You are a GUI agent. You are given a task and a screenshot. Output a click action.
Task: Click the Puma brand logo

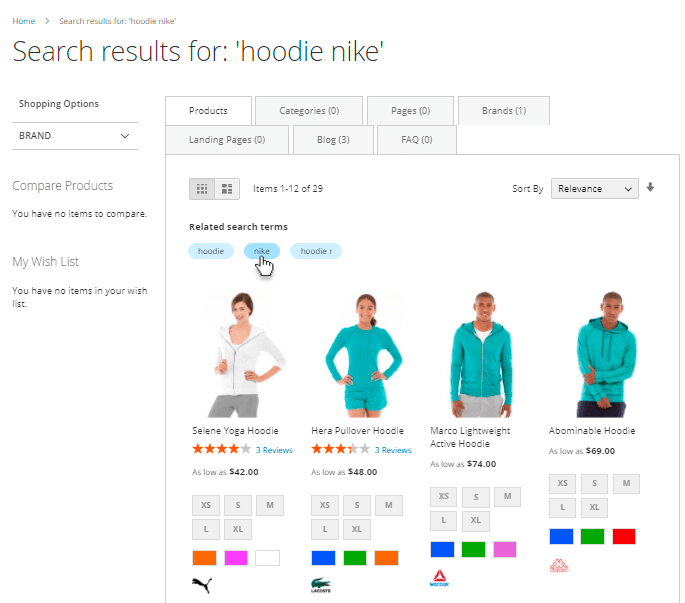pos(202,585)
